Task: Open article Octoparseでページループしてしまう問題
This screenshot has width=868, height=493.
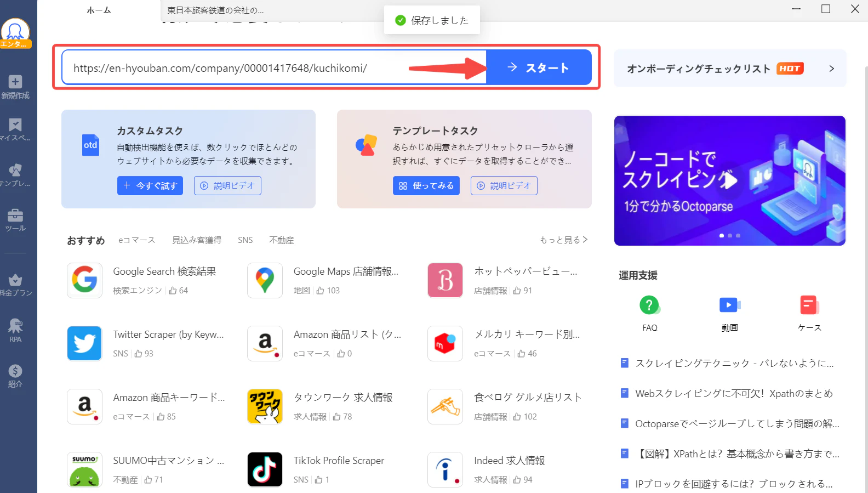Action: 737,423
